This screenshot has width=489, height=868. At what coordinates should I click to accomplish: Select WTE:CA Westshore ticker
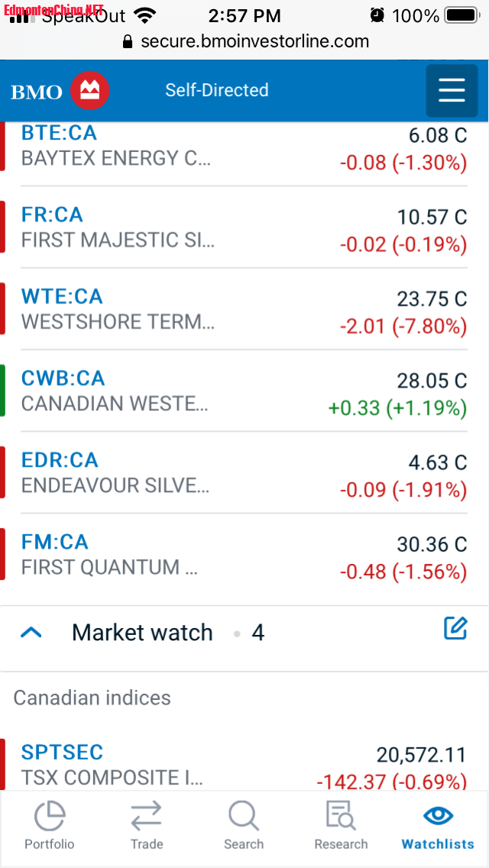pyautogui.click(x=62, y=296)
